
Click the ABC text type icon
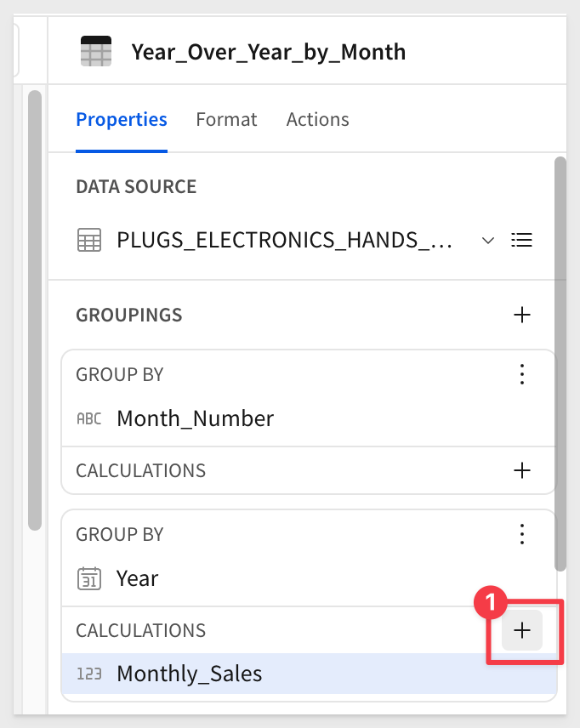(x=89, y=418)
